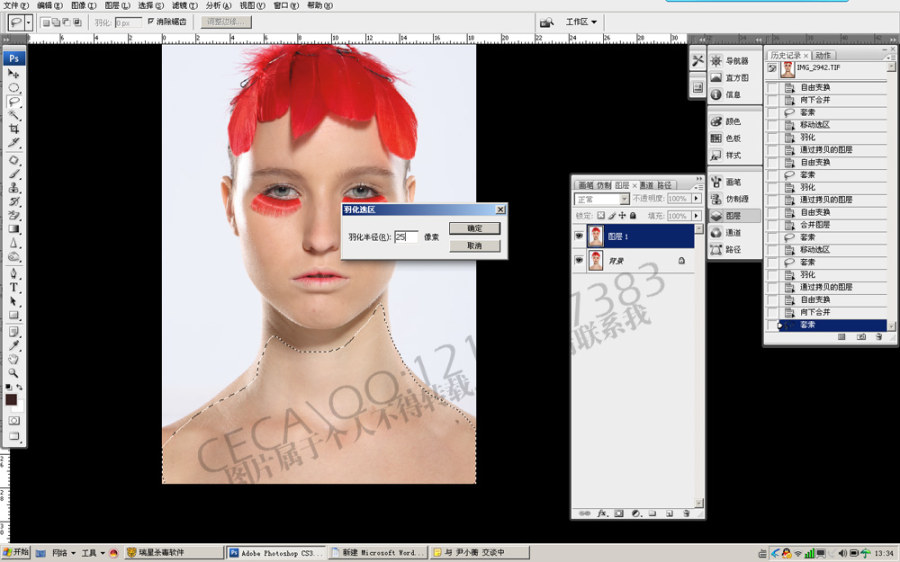Toggle the 消除锯齿 anti-alias checkbox

151,21
